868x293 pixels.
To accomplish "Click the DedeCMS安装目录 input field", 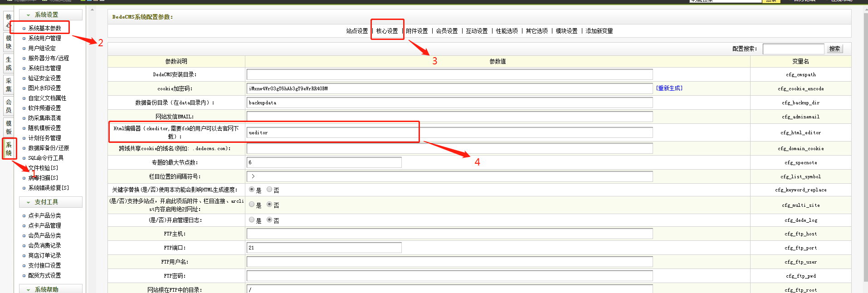I will (449, 74).
